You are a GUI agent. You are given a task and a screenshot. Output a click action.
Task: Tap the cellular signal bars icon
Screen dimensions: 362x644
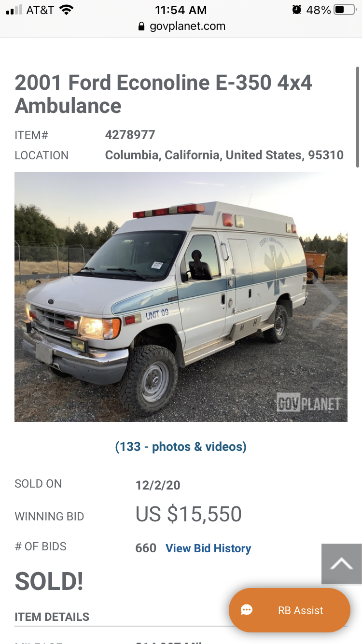point(14,10)
